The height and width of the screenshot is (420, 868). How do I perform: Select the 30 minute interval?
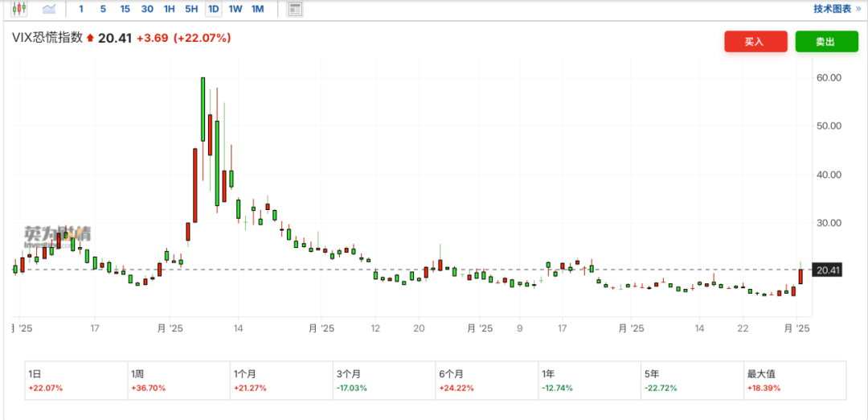click(x=147, y=9)
